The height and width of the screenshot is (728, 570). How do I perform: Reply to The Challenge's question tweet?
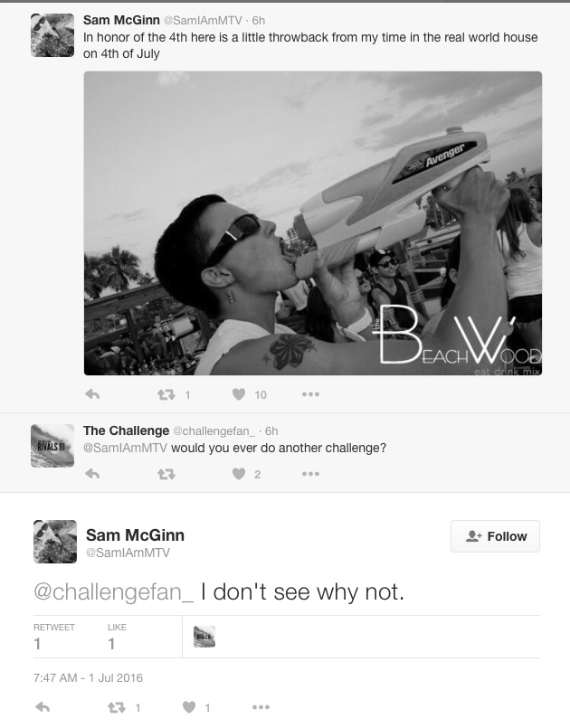click(x=92, y=474)
